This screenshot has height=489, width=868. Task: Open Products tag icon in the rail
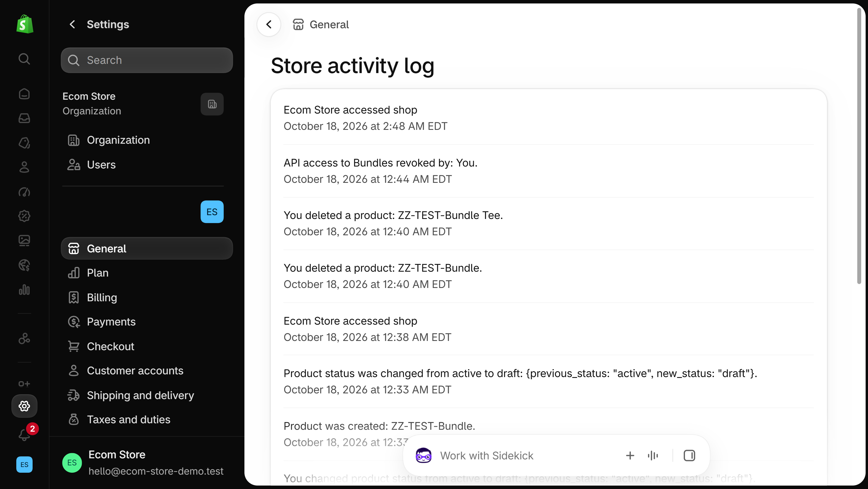[x=24, y=143]
